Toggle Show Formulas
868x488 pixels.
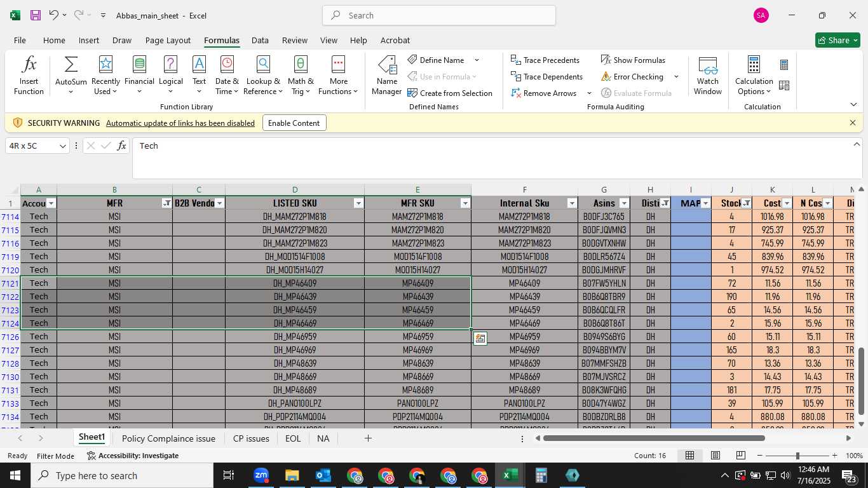[x=633, y=60]
